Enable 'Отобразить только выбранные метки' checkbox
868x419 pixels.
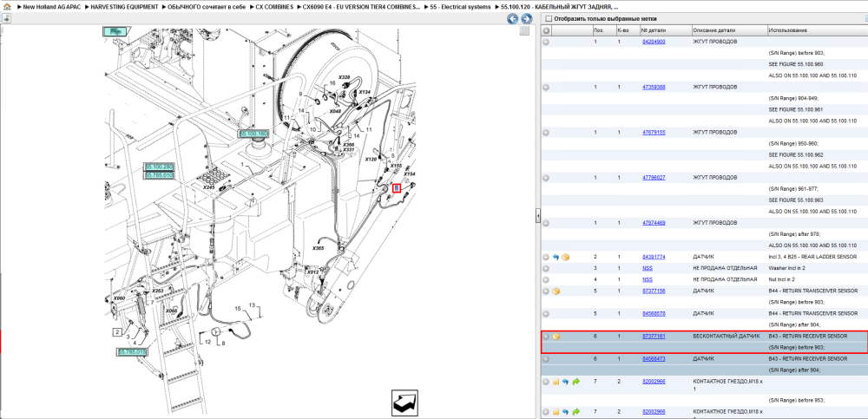(x=549, y=19)
